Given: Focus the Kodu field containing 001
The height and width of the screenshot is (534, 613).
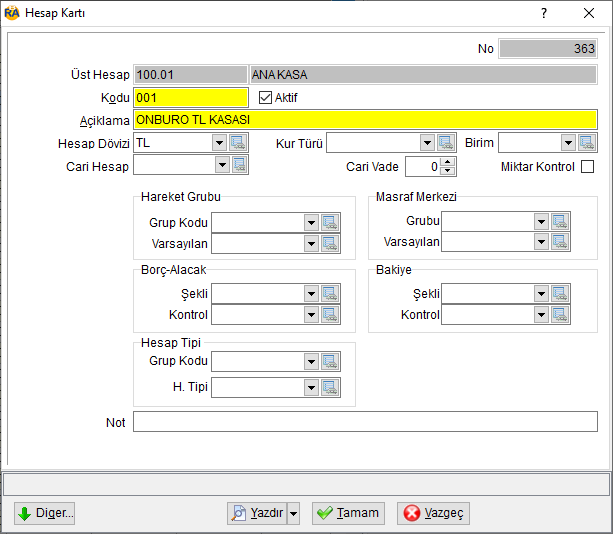Looking at the screenshot, I should (191, 97).
